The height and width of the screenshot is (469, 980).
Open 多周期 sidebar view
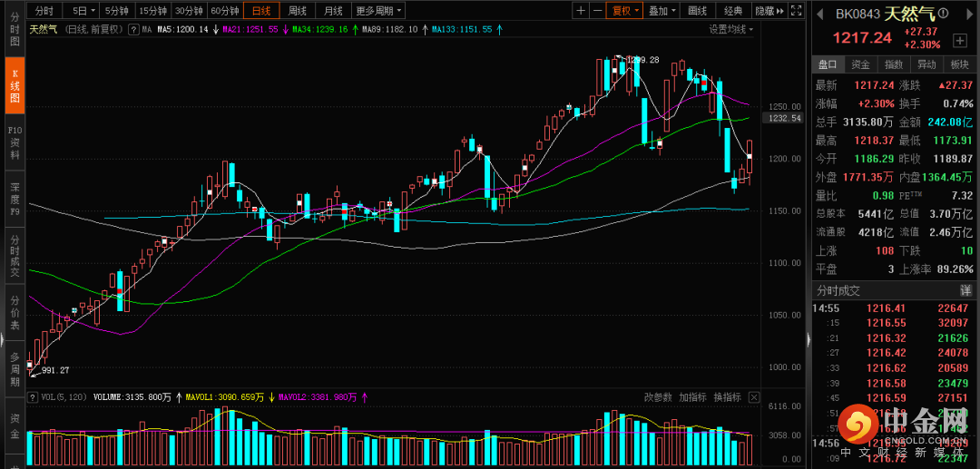click(15, 369)
